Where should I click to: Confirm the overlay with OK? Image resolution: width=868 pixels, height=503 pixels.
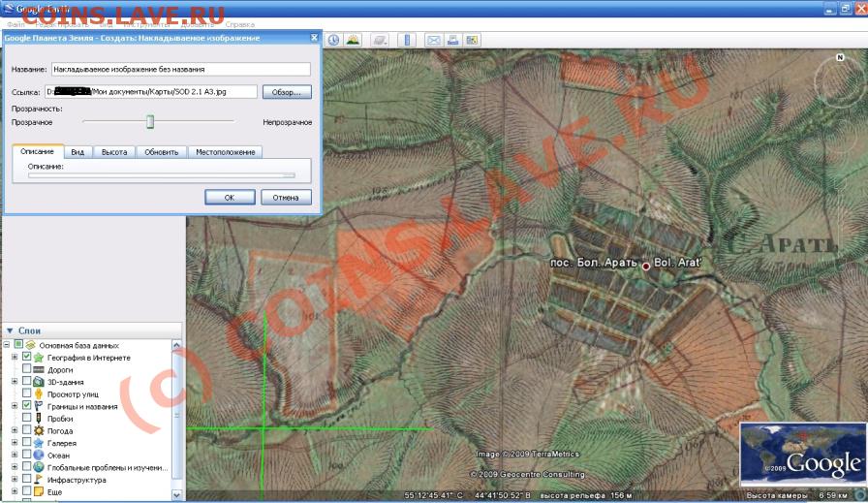(x=230, y=197)
